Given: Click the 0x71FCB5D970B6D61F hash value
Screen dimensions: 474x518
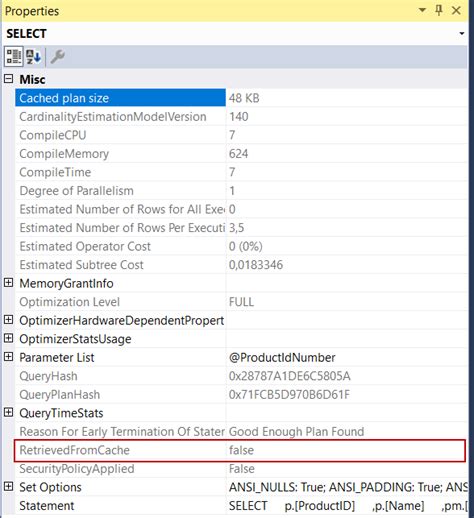Looking at the screenshot, I should click(x=289, y=394).
